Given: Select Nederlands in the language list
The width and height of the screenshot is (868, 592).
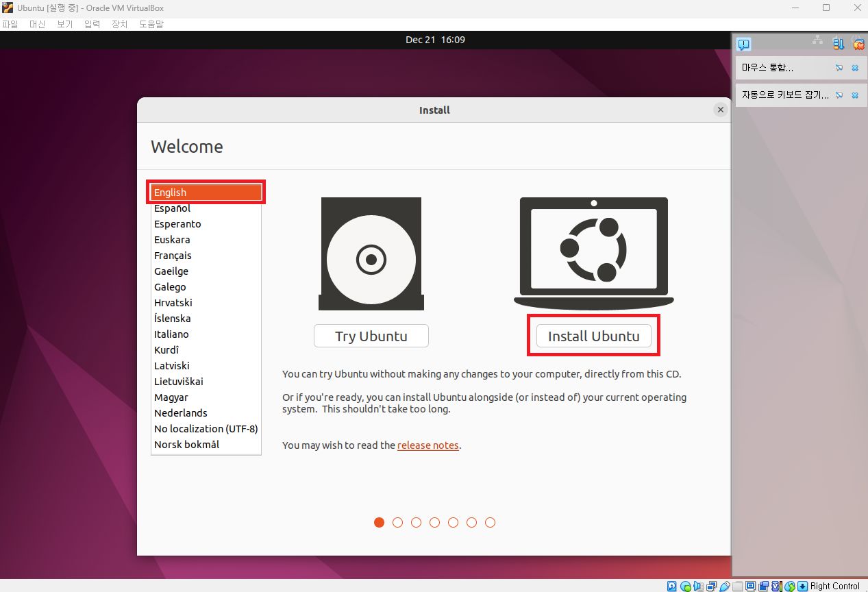Looking at the screenshot, I should (206, 413).
